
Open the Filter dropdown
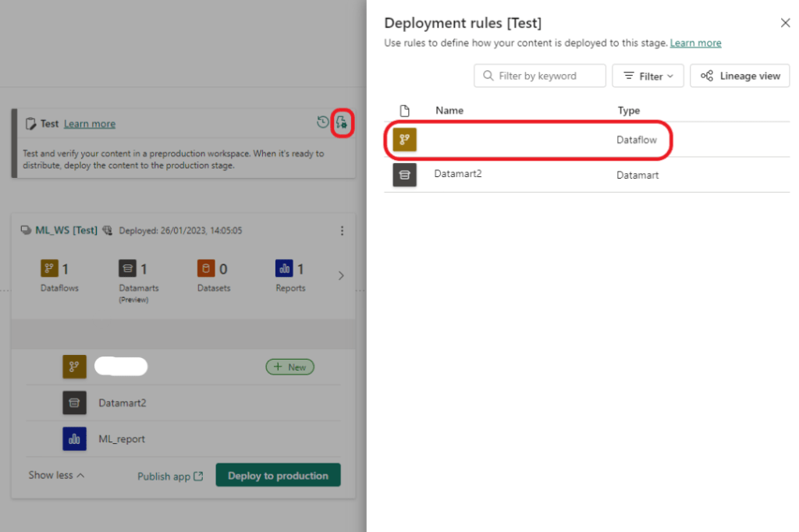[648, 76]
